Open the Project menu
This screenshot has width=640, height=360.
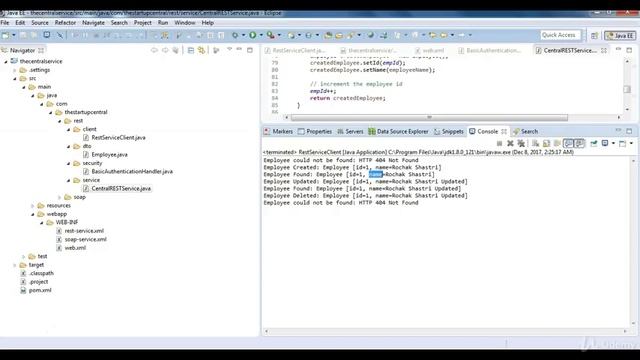click(x=143, y=23)
